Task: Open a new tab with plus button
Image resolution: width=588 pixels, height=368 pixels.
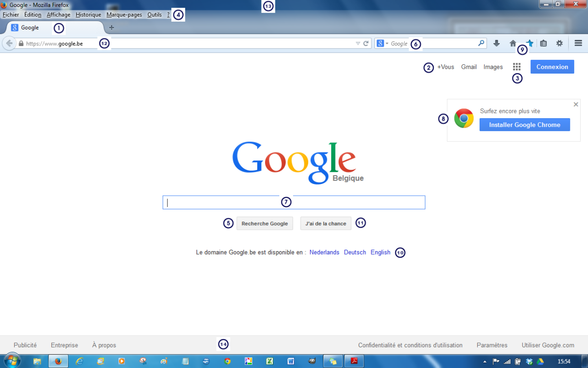Action: 111,27
